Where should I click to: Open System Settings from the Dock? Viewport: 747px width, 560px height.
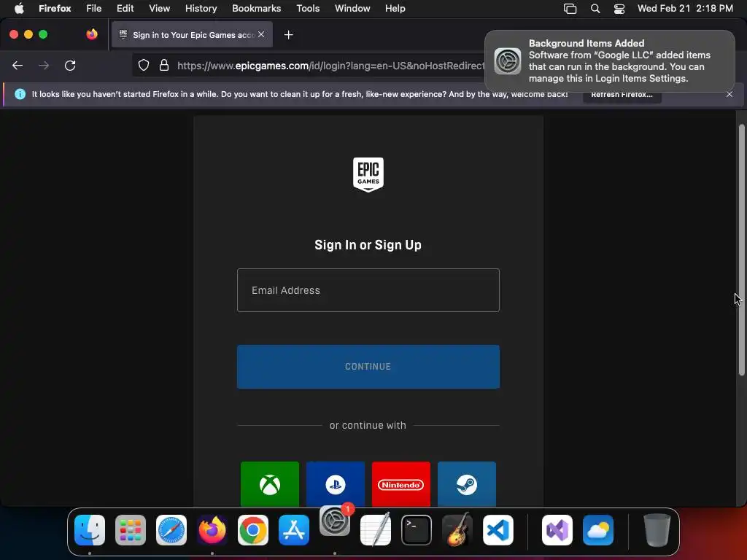[x=335, y=521]
